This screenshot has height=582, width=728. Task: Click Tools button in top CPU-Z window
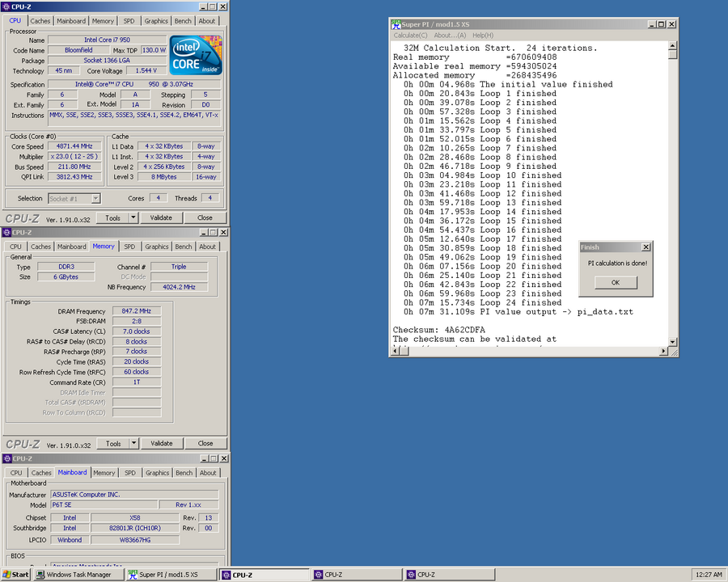tap(112, 217)
